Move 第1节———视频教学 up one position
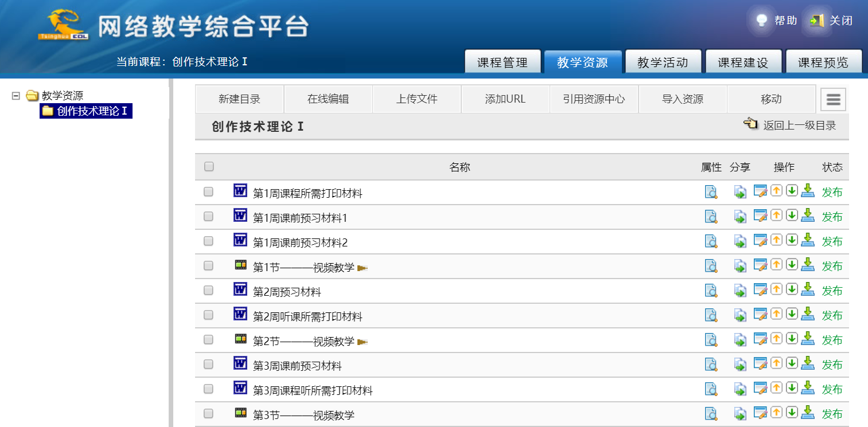The width and height of the screenshot is (868, 427). pyautogui.click(x=776, y=265)
